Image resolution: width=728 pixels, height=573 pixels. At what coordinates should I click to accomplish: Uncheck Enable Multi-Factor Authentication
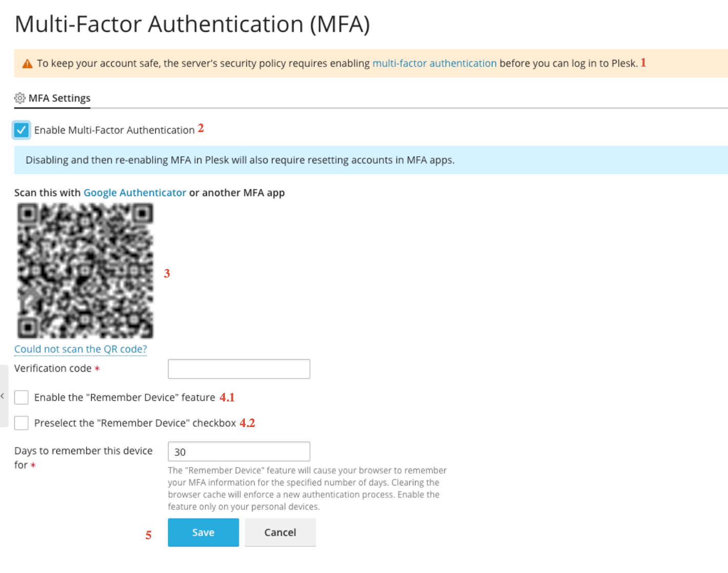(x=21, y=130)
